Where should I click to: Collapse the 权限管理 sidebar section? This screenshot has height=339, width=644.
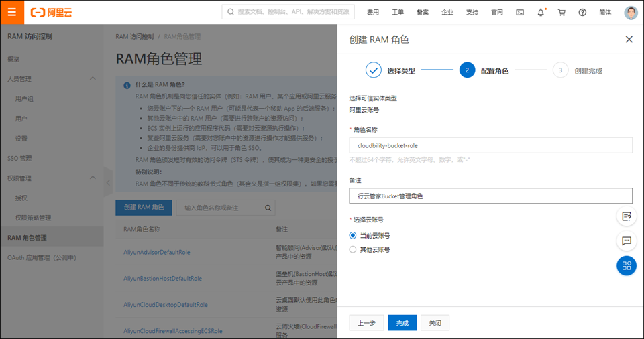tap(93, 178)
